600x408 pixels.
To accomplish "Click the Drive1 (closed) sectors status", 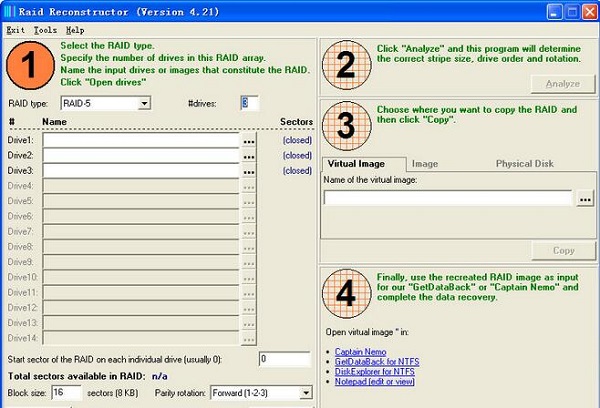I will pyautogui.click(x=297, y=140).
